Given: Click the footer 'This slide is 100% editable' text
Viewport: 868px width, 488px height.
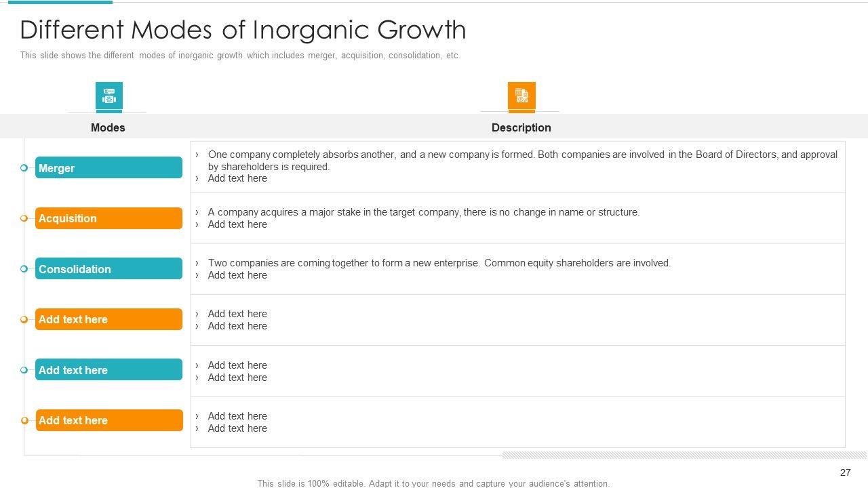Looking at the screenshot, I should click(x=433, y=483).
